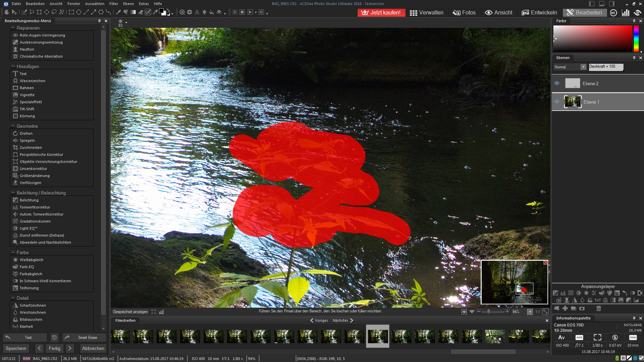Select the gradient tool in toolbar

(x=133, y=12)
